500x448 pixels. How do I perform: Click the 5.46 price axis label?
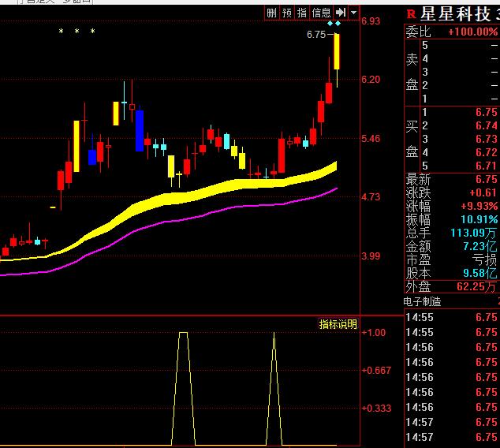pos(371,138)
